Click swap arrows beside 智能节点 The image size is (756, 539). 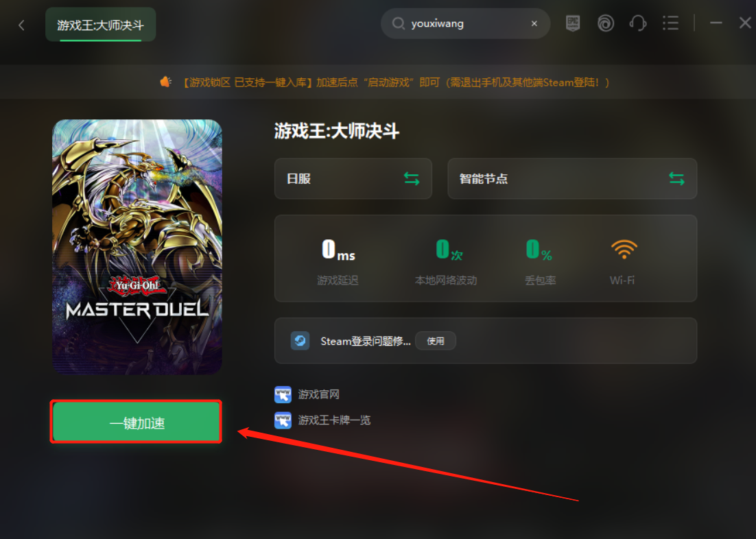coord(676,179)
